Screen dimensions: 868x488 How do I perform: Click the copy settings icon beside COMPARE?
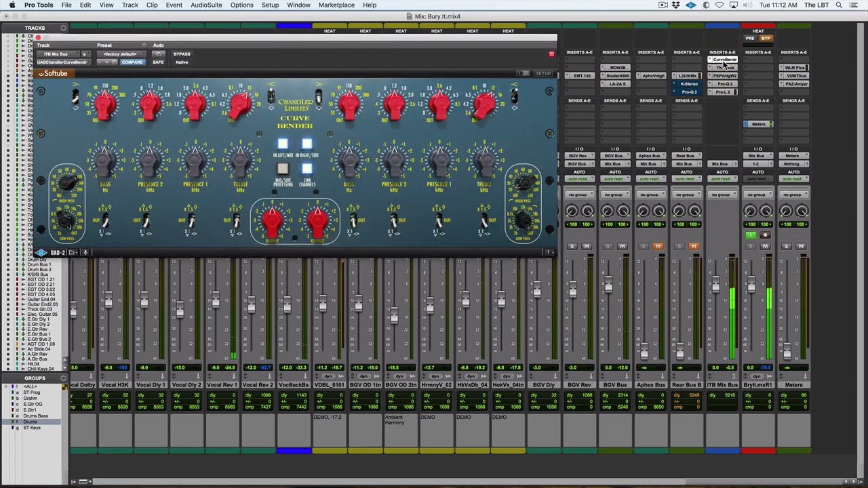114,62
